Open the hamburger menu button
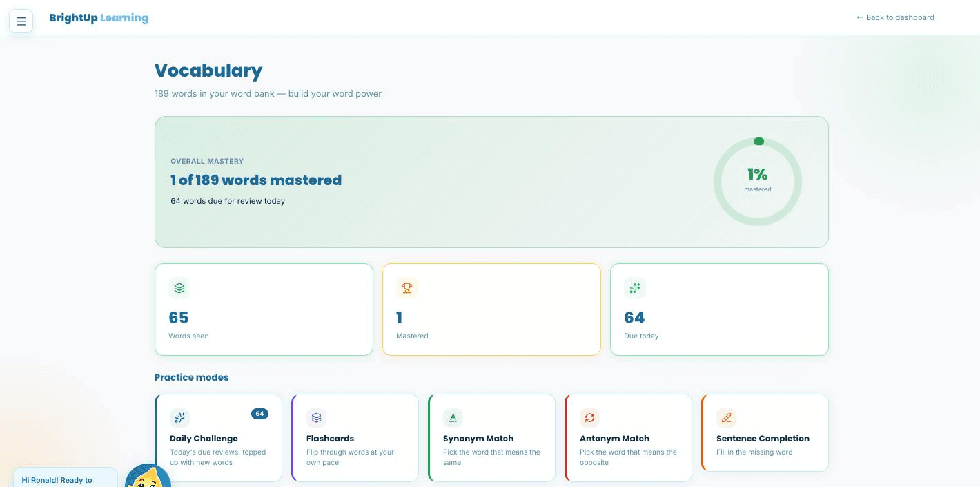Viewport: 980px width, 487px height. (21, 21)
